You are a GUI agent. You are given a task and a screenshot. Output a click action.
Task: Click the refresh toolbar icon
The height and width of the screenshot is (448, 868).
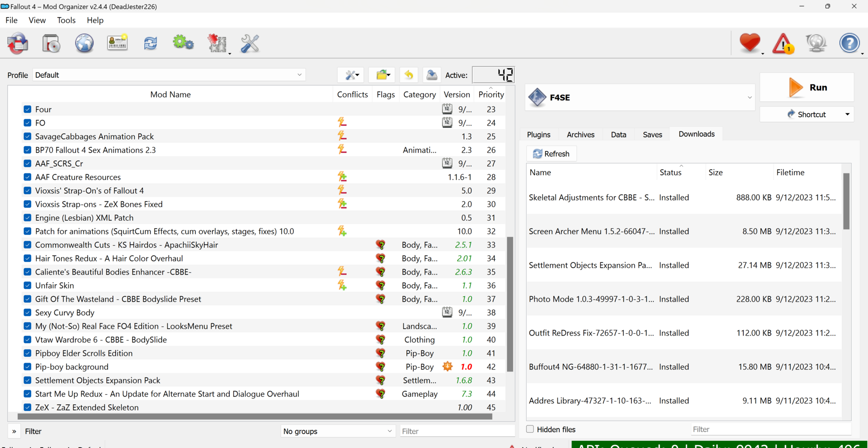pos(150,43)
